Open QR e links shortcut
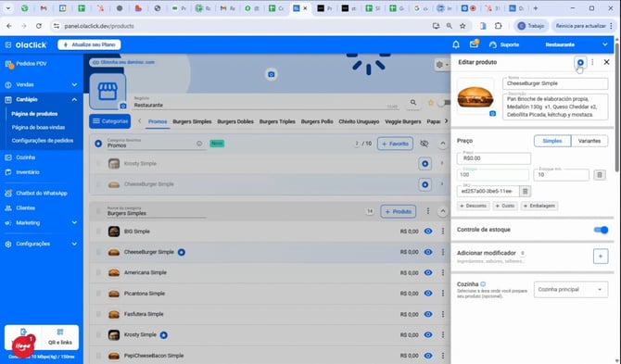 click(60, 337)
